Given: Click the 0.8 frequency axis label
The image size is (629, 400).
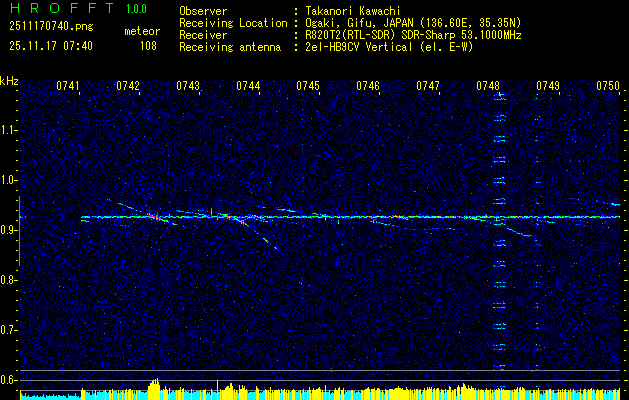Looking at the screenshot, I should (9, 280).
